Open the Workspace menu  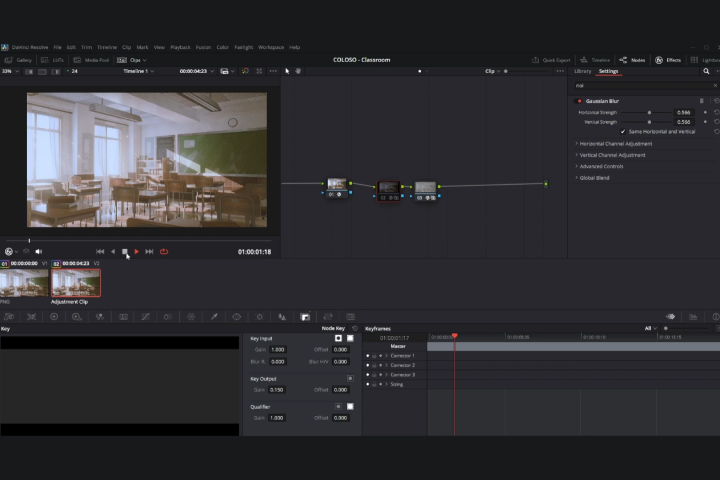click(x=271, y=47)
